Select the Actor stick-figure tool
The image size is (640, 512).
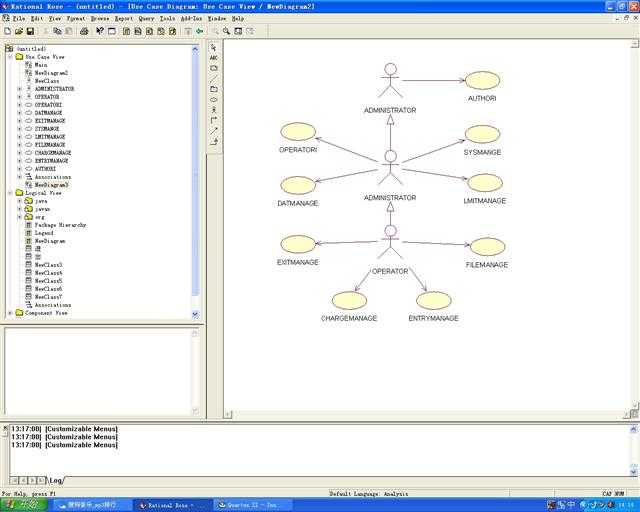tap(213, 110)
